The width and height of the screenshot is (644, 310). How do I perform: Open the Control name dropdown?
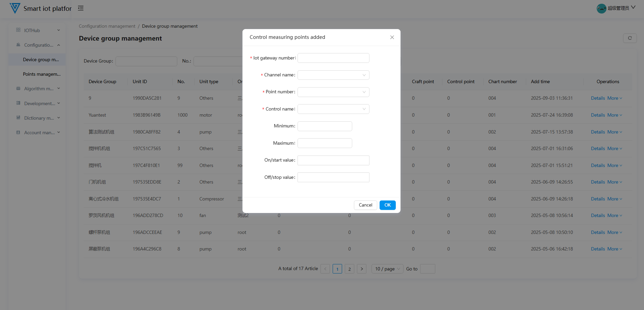[333, 109]
